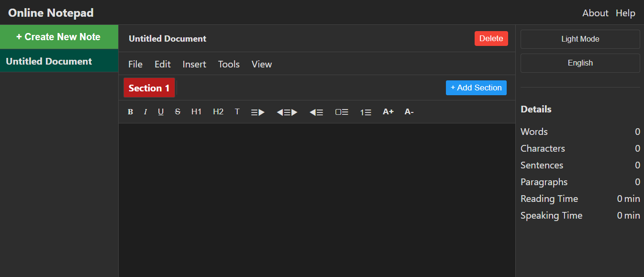
Task: Select the Section 1 tab
Action: pyautogui.click(x=149, y=88)
